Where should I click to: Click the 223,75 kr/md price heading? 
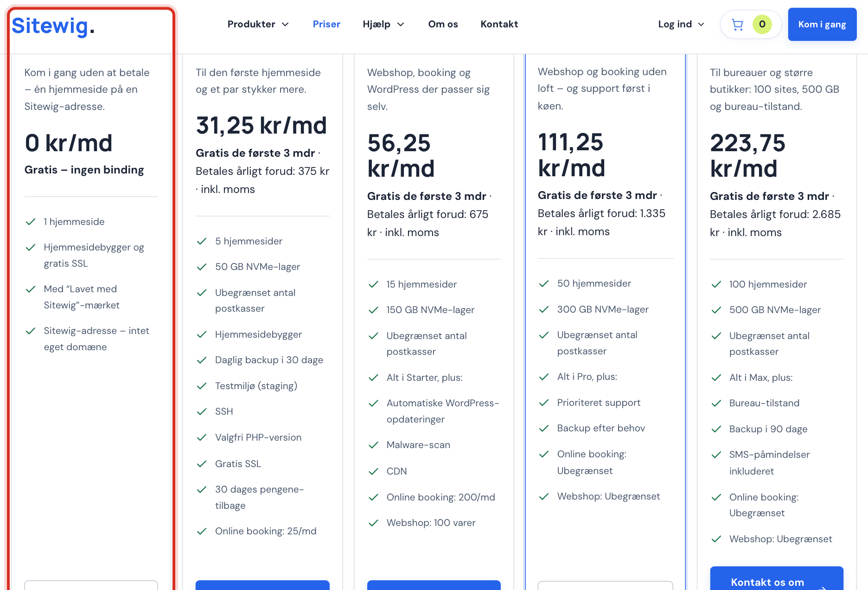click(747, 156)
